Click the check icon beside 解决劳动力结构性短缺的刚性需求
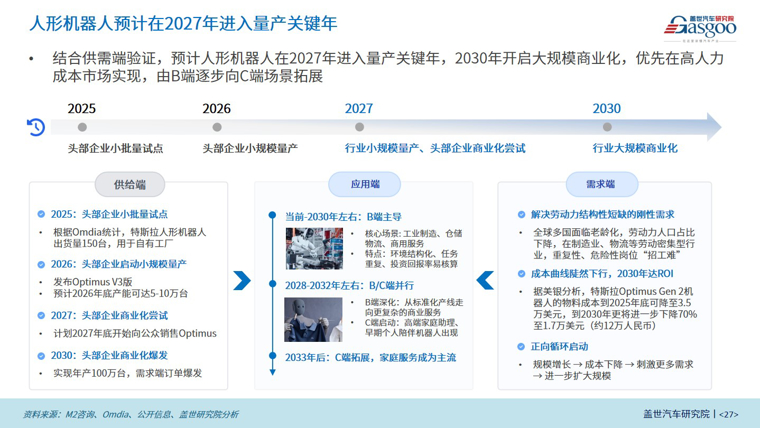760x428 pixels. point(521,214)
